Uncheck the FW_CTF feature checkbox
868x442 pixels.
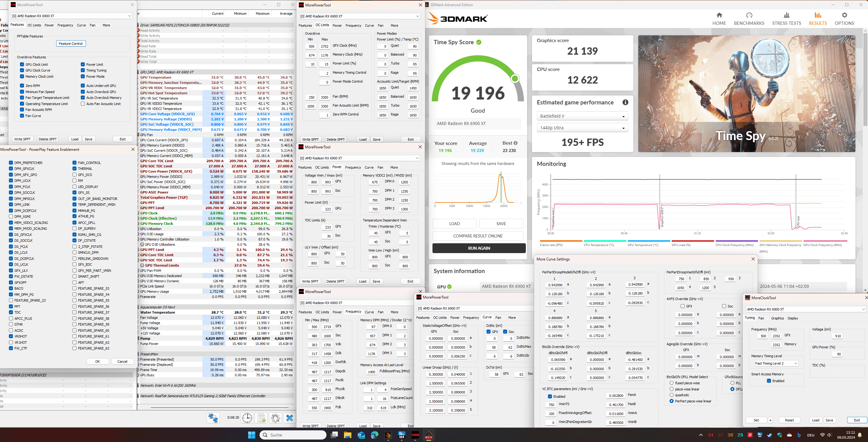point(11,348)
